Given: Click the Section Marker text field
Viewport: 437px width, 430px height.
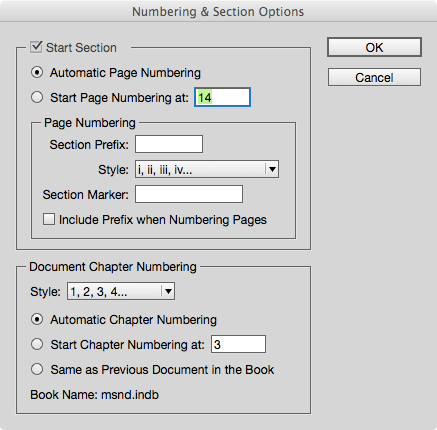Looking at the screenshot, I should pyautogui.click(x=189, y=194).
